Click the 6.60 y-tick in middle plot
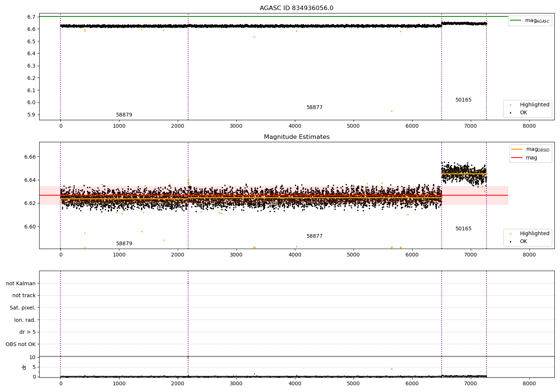This screenshot has width=560, height=392. pyautogui.click(x=30, y=227)
